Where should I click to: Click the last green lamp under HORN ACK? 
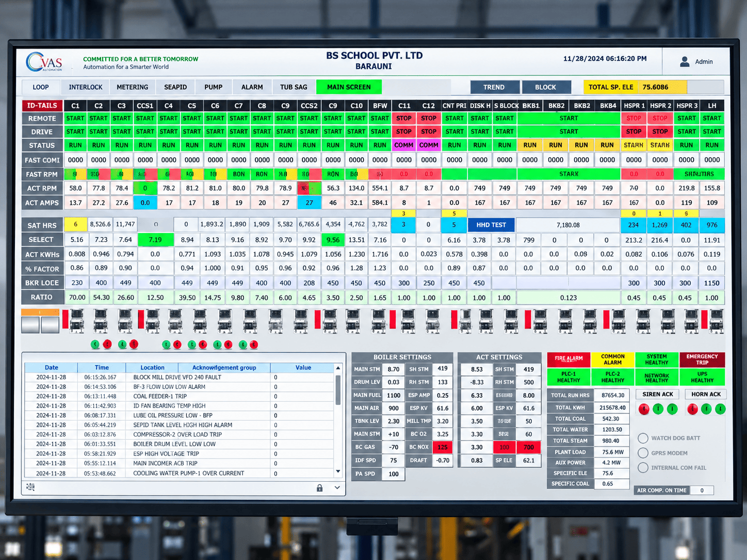(721, 409)
